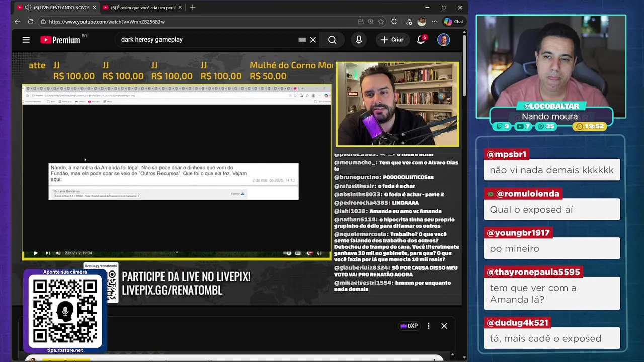644x362 pixels.
Task: Click the 35 counter badge
Action: pos(545,126)
